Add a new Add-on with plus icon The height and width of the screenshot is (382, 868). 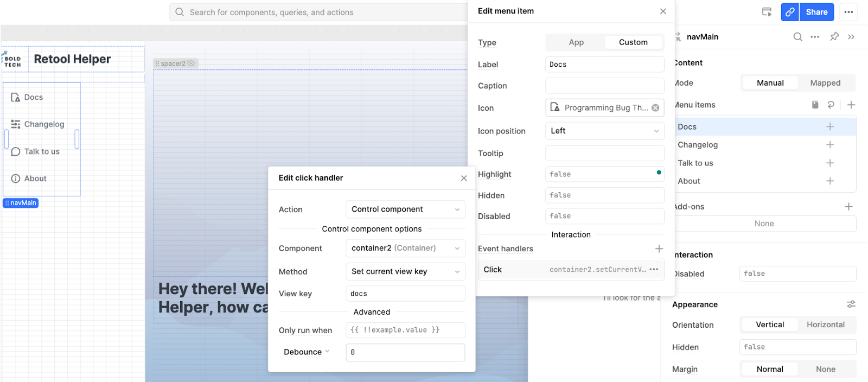[849, 207]
